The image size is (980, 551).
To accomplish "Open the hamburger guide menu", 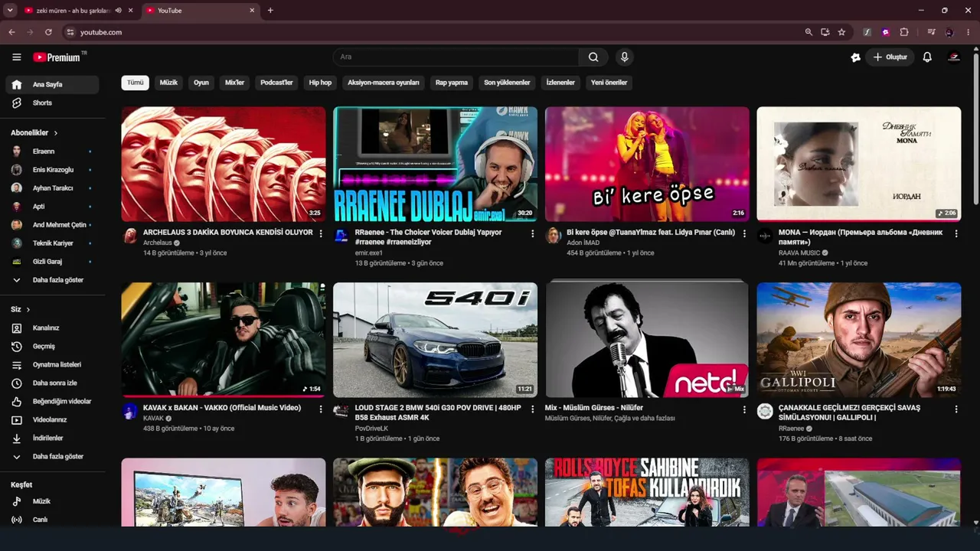I will point(17,57).
